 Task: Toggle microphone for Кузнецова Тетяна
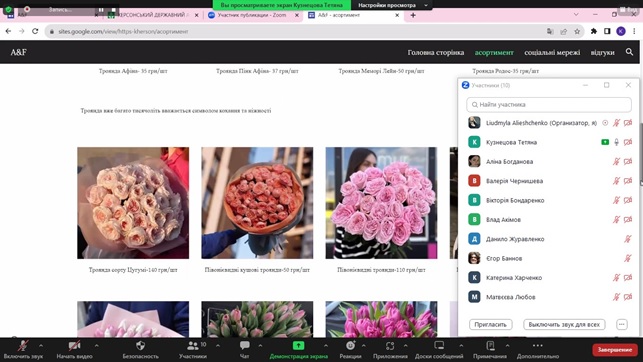(616, 142)
